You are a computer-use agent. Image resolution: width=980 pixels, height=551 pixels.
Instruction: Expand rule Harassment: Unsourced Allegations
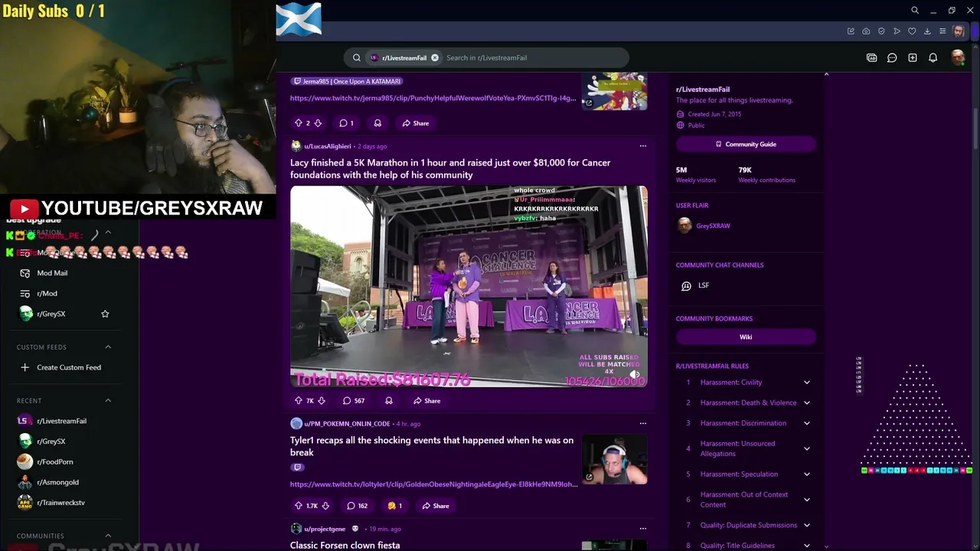click(x=806, y=448)
